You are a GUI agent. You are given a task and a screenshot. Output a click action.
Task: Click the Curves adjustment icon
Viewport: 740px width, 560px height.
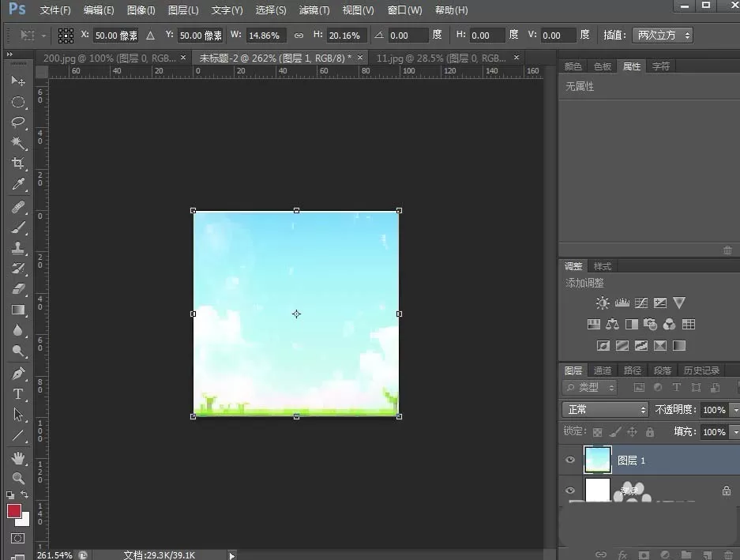coord(641,303)
